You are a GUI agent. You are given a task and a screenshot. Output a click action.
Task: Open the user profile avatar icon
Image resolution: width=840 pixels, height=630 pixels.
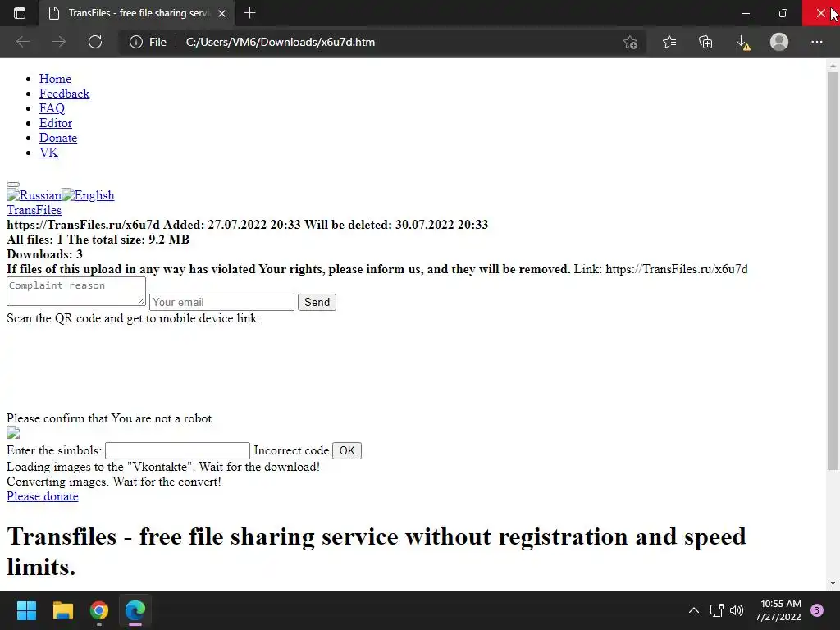coord(779,42)
